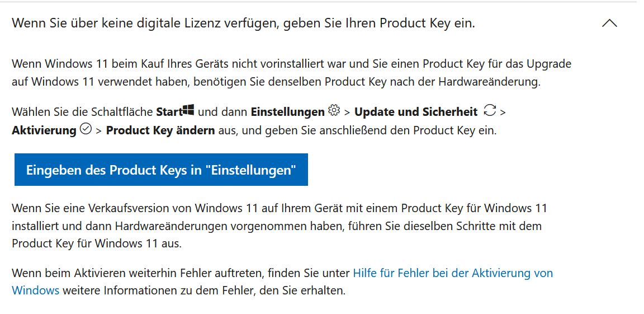Click the text "Wählen Sie die Schaltfläche"
Screen dimensions: 644x314
click(x=83, y=112)
